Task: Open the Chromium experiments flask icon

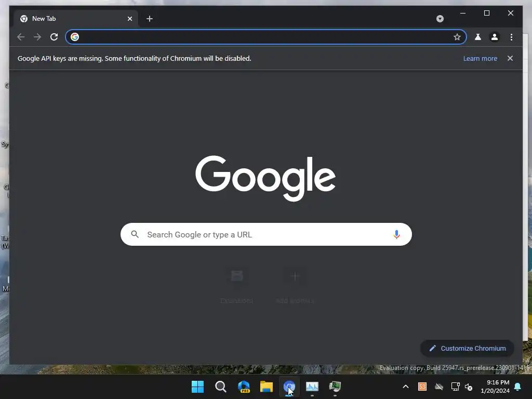Action: pyautogui.click(x=478, y=37)
